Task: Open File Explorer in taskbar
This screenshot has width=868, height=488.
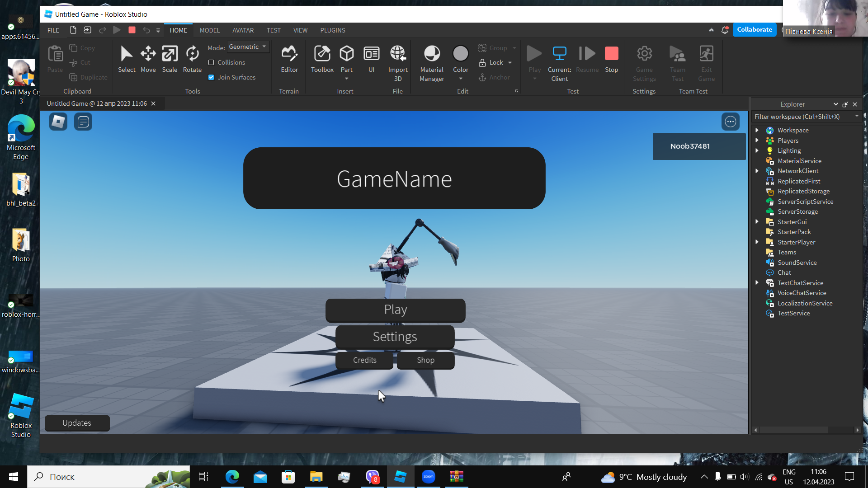Action: coord(316,477)
